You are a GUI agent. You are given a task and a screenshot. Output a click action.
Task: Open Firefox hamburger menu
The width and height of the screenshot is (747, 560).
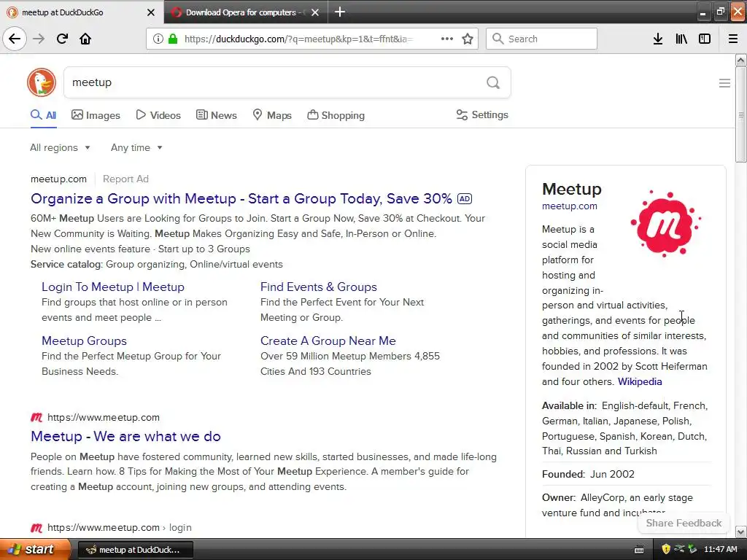(x=733, y=39)
